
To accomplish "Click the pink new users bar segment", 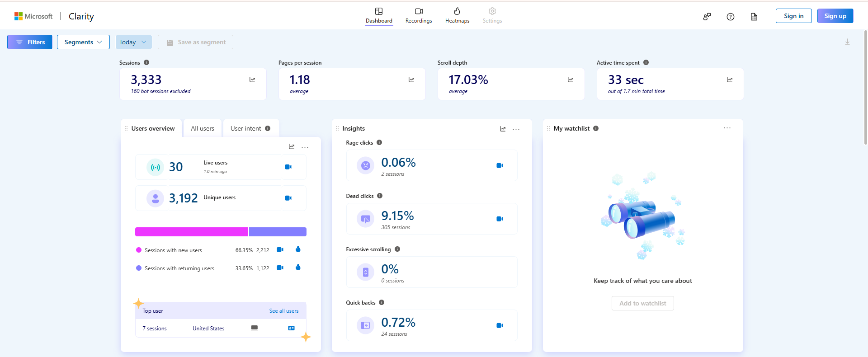I will click(191, 232).
